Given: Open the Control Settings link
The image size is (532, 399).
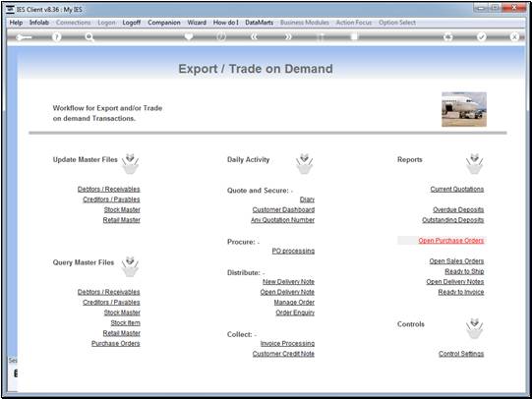Looking at the screenshot, I should click(461, 354).
